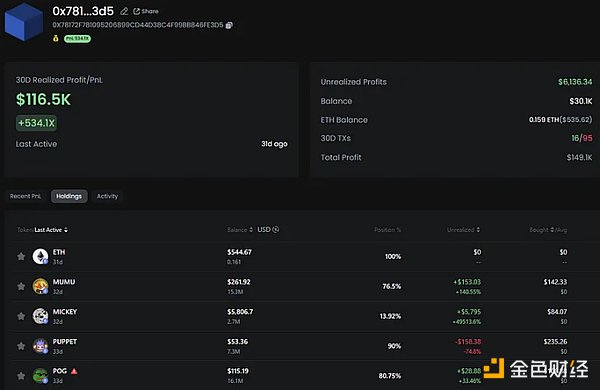The width and height of the screenshot is (600, 390).
Task: Click the 30D TXs 16/95 value
Action: (x=582, y=138)
